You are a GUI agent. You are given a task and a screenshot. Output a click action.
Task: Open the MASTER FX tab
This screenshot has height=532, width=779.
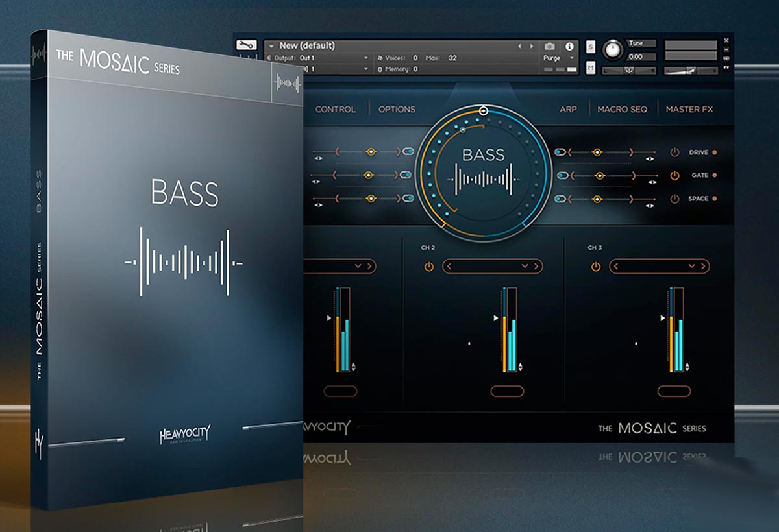689,109
